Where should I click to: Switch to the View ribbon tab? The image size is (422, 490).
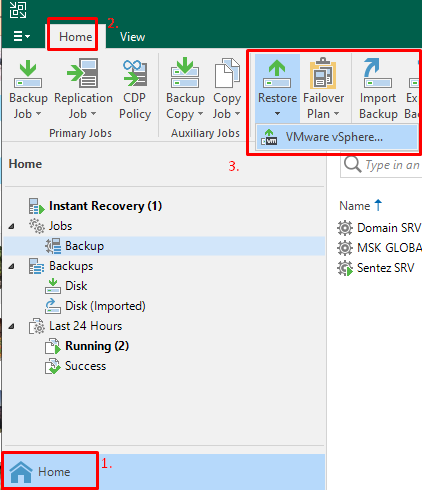point(132,37)
